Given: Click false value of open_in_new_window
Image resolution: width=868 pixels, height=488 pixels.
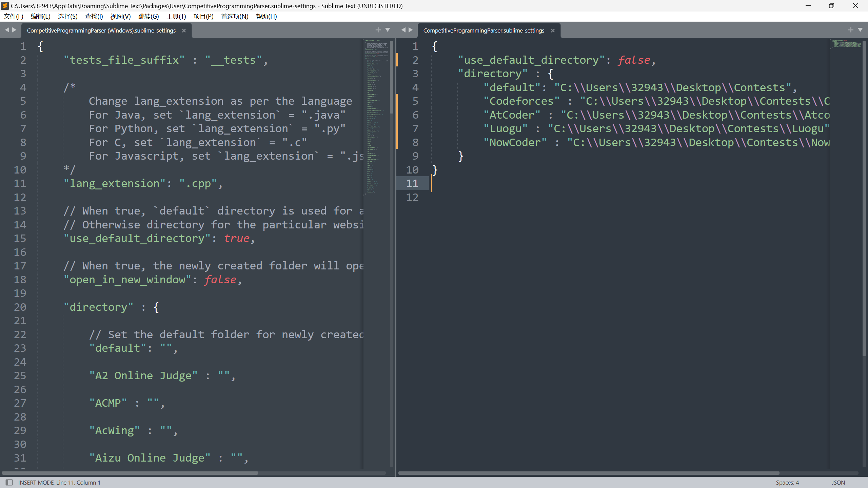Looking at the screenshot, I should click(x=220, y=280).
